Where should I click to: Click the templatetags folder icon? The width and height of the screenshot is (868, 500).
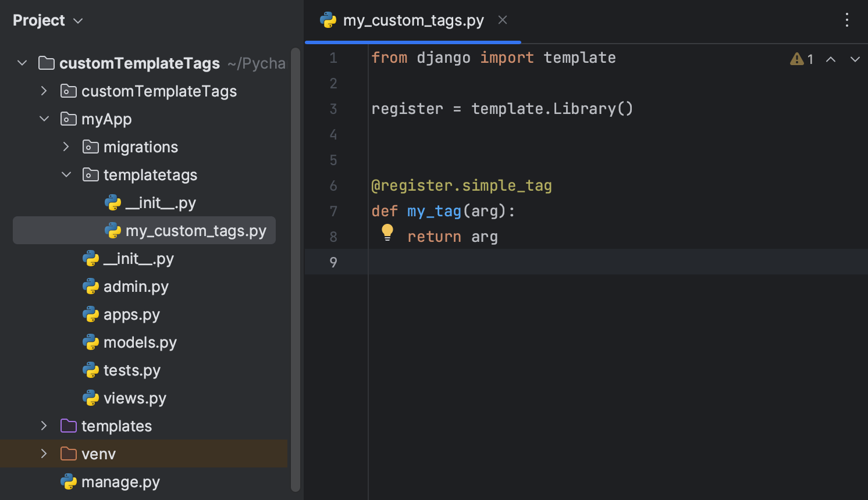(90, 174)
